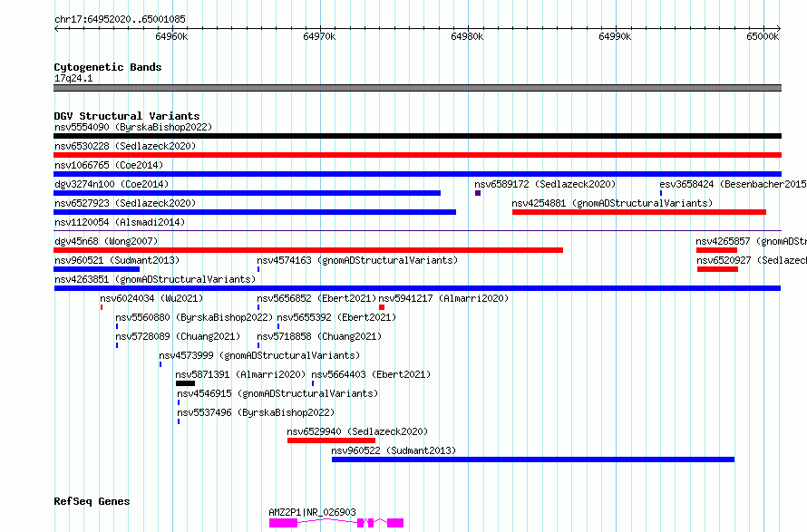
Task: Click the chr17:64952020..65001085 coordinate label
Action: click(x=120, y=19)
